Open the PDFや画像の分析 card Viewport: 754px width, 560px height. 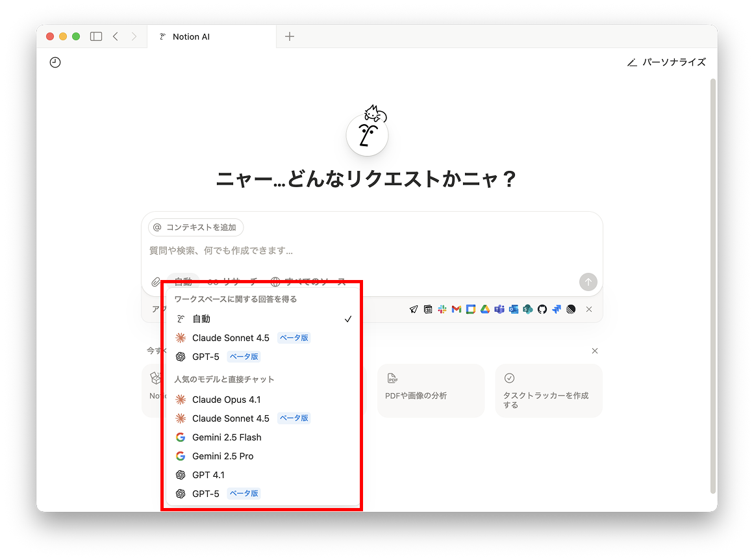tap(431, 390)
